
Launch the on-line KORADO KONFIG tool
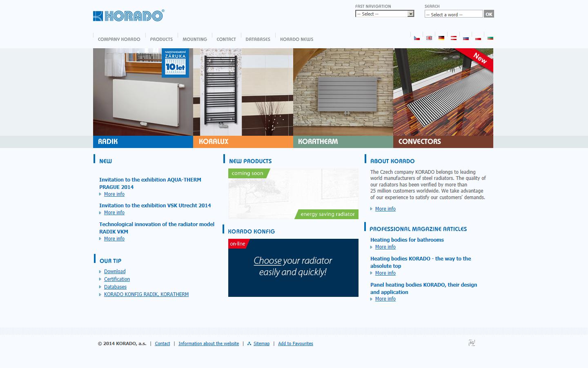(x=293, y=268)
